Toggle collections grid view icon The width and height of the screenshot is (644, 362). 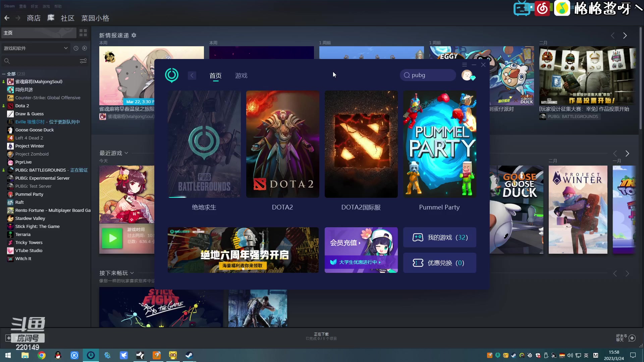[83, 33]
